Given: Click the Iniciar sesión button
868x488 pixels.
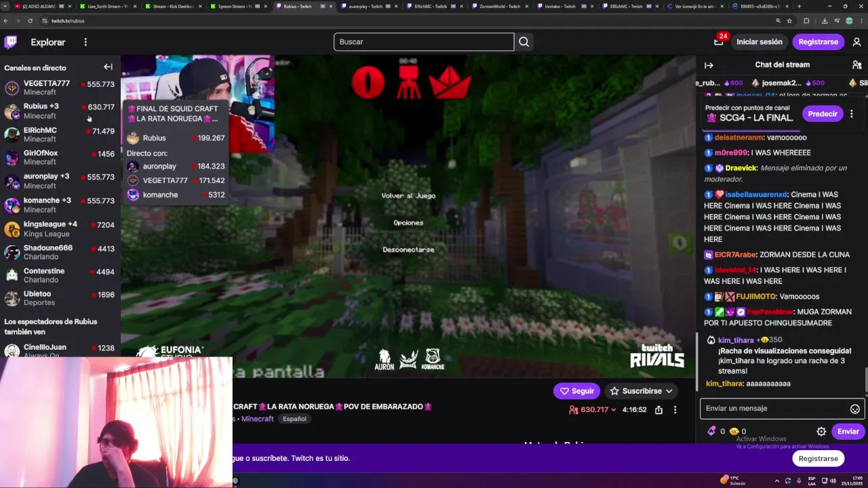Looking at the screenshot, I should point(759,42).
